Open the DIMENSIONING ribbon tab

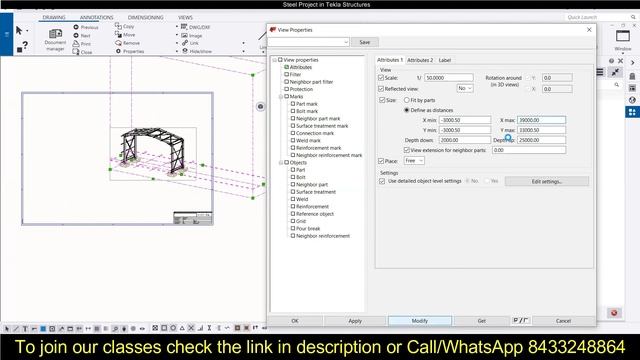point(145,17)
